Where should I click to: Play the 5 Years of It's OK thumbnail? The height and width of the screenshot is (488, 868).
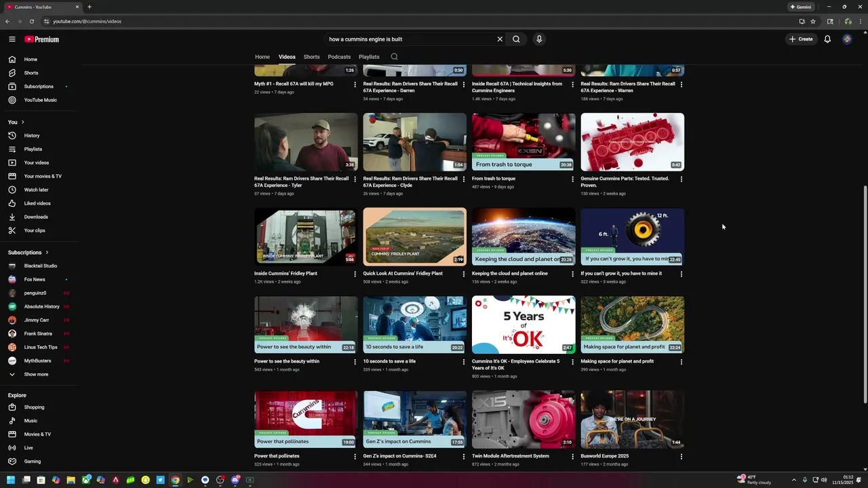524,325
